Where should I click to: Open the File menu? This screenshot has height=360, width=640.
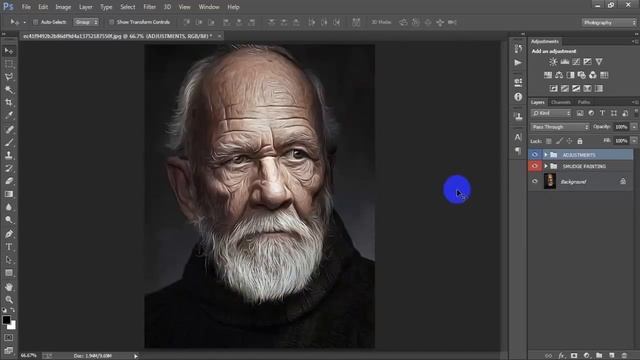(26, 7)
